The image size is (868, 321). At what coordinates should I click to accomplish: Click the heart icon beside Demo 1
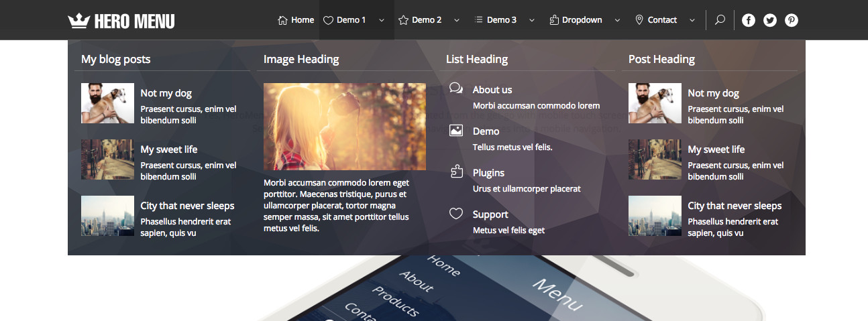point(328,20)
